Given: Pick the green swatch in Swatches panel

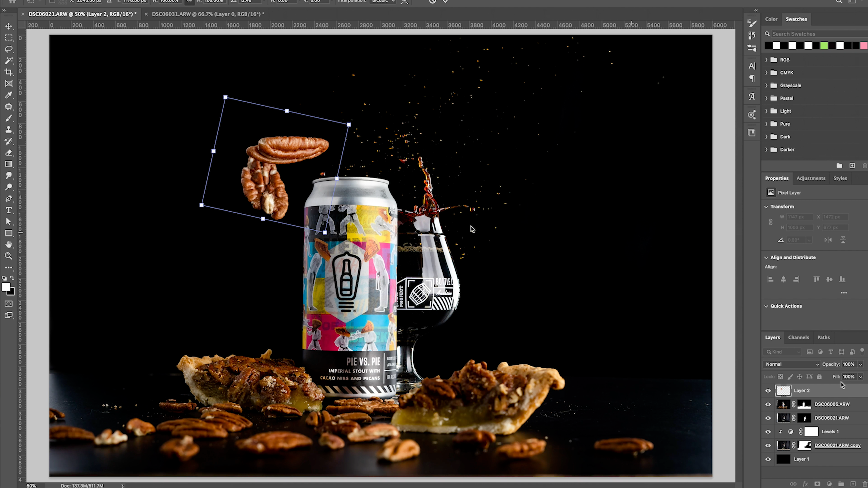Looking at the screenshot, I should click(x=824, y=45).
